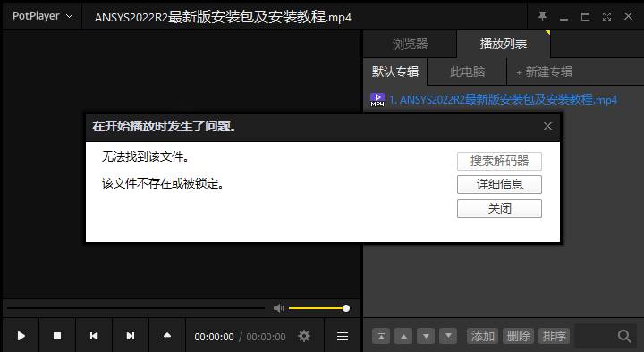Move playlist item down arrow
Image resolution: width=644 pixels, height=352 pixels.
(426, 337)
